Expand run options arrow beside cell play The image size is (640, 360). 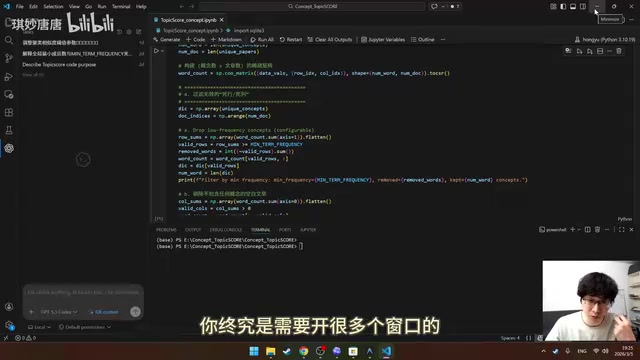[x=162, y=51]
